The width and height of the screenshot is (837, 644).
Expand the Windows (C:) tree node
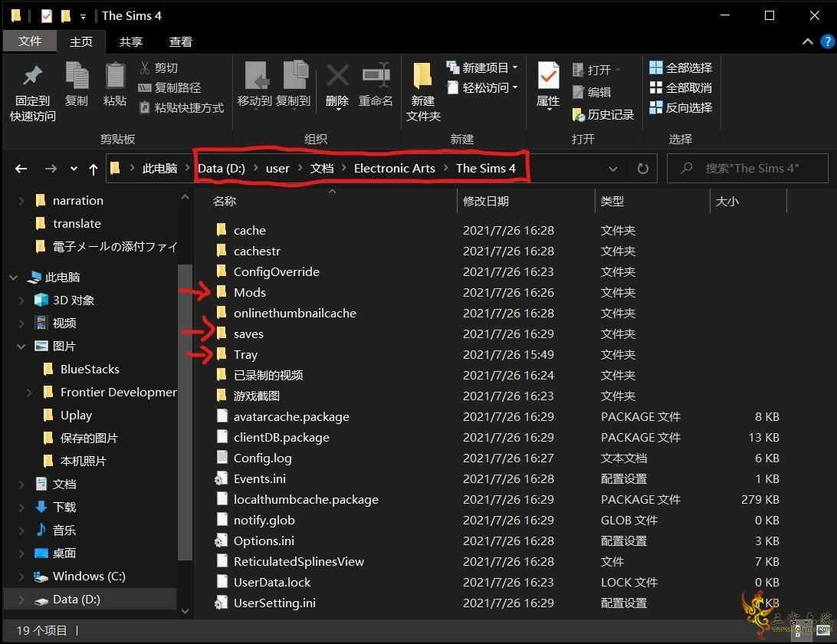(x=21, y=577)
